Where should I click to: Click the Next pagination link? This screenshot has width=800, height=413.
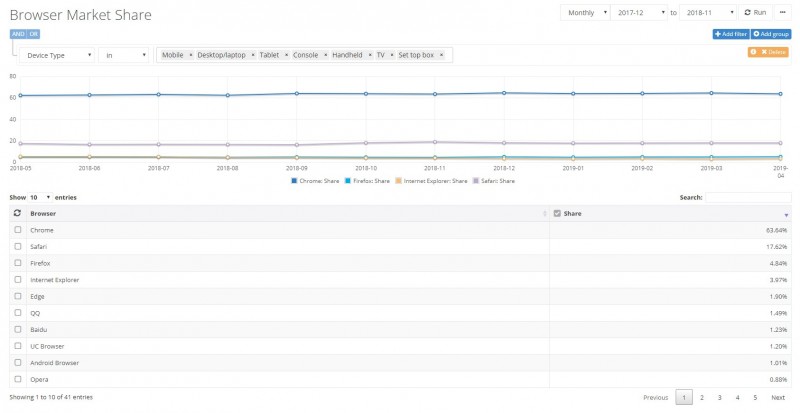coord(778,397)
